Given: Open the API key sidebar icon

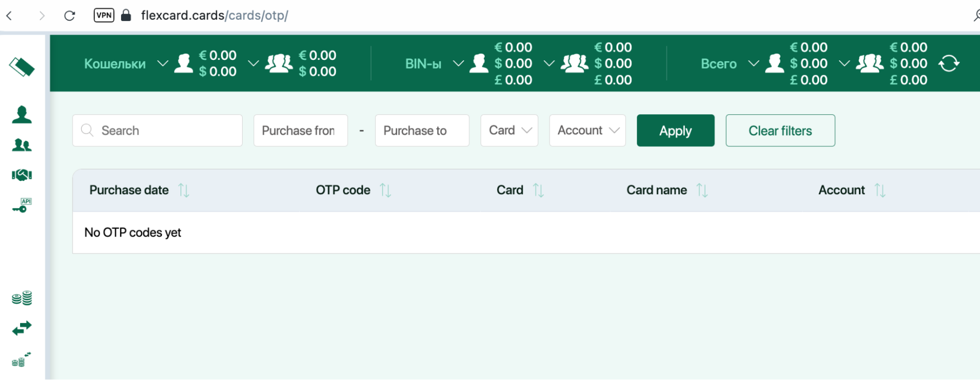Looking at the screenshot, I should coord(22,205).
